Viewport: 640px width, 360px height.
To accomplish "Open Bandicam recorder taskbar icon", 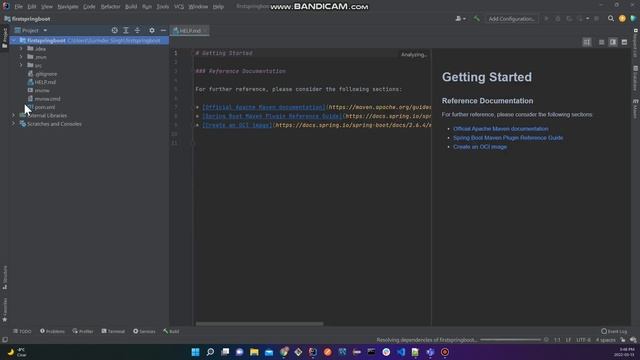I will [x=445, y=352].
